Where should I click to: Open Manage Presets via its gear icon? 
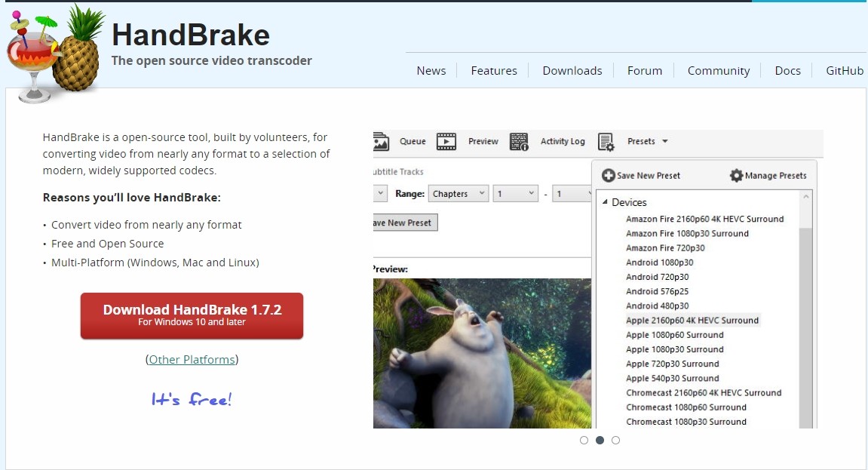[735, 175]
